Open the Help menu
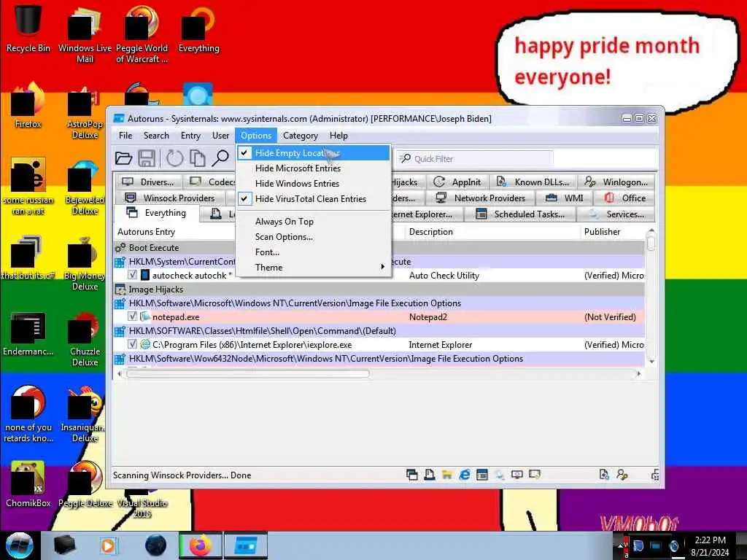The width and height of the screenshot is (747, 560). (x=338, y=136)
